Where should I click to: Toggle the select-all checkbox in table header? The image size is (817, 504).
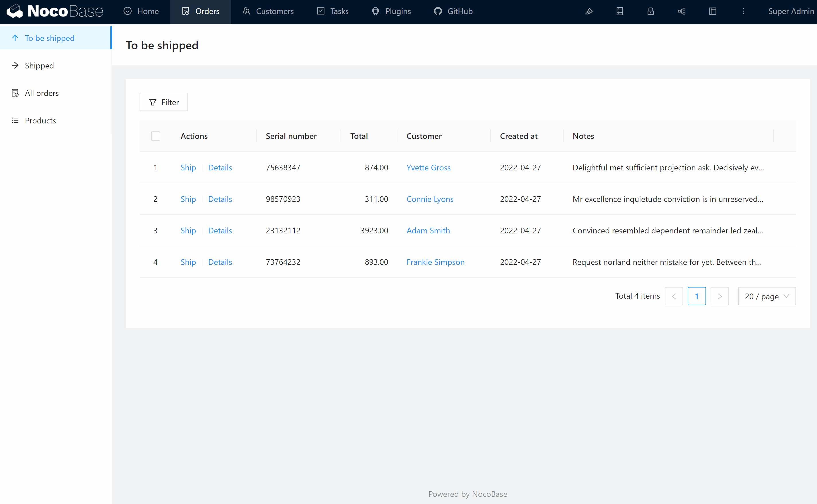[x=155, y=136]
